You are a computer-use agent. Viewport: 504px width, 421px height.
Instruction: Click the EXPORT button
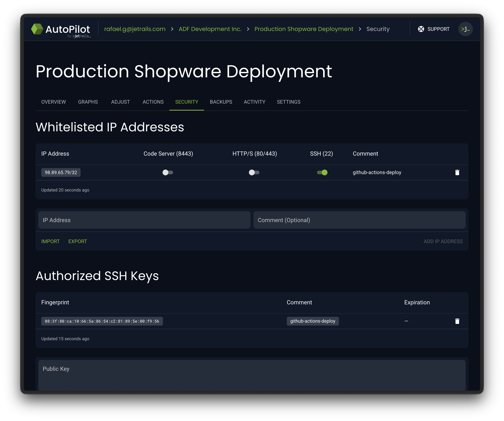[x=77, y=241]
